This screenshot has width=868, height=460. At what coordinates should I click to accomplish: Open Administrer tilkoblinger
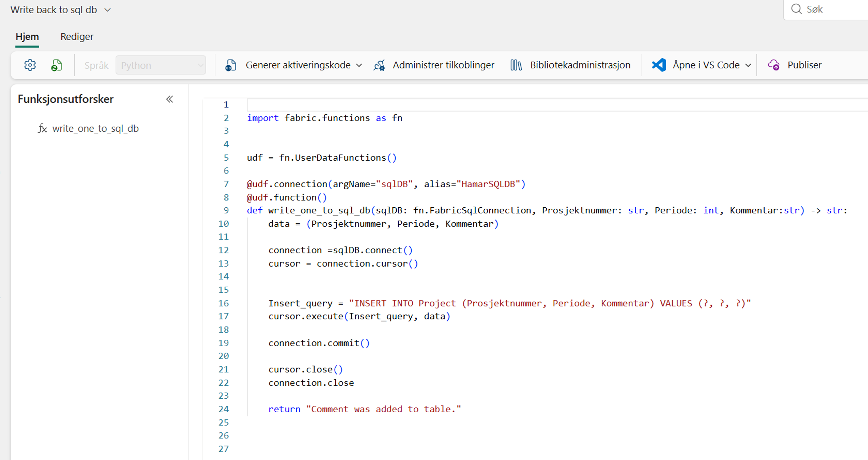(443, 65)
